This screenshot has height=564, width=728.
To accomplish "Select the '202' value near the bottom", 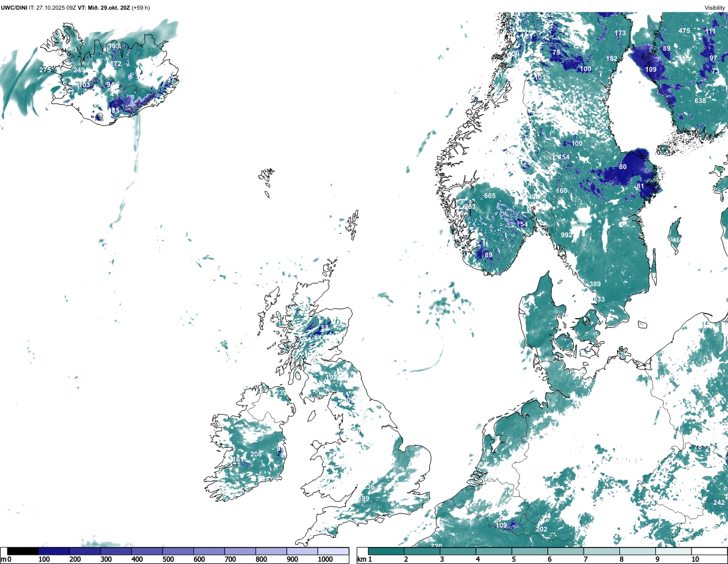I will [x=541, y=529].
